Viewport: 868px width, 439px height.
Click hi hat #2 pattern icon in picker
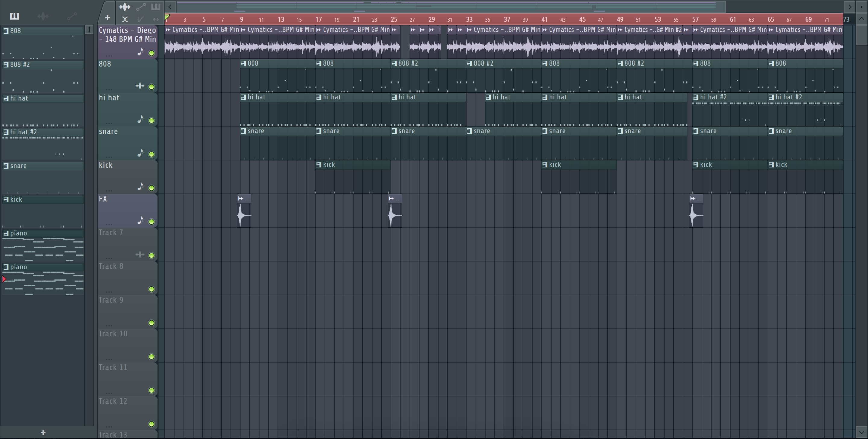point(6,132)
